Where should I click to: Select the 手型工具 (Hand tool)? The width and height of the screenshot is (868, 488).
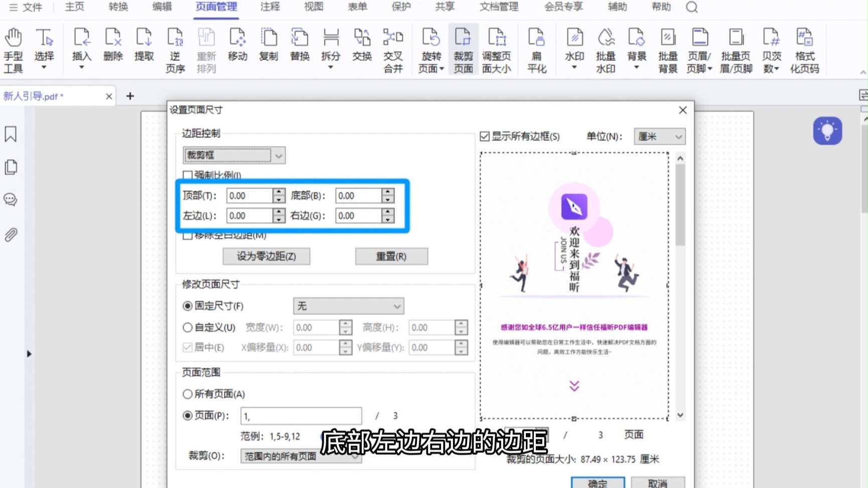point(14,49)
